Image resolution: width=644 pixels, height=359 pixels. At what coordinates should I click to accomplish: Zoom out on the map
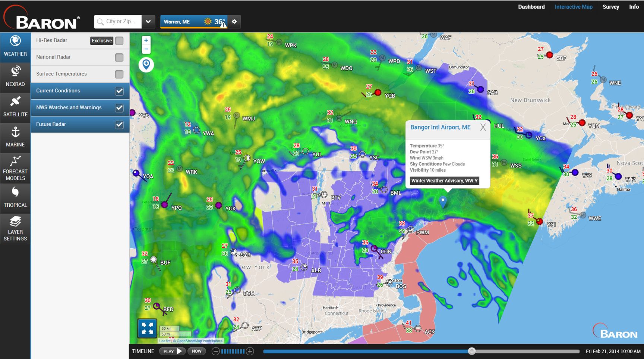coord(146,49)
